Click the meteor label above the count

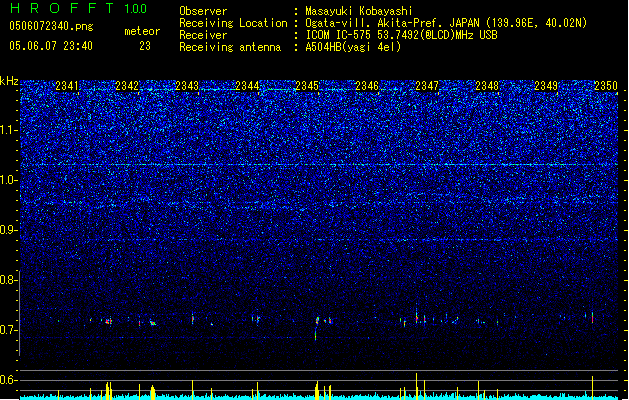coord(142,31)
